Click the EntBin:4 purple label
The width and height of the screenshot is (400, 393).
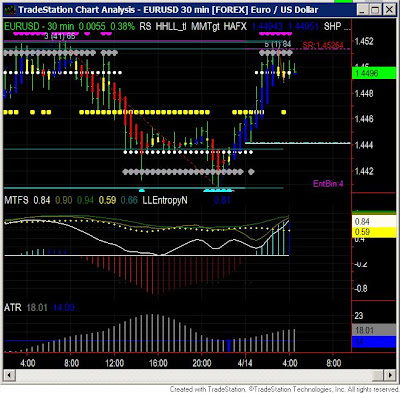pos(328,184)
